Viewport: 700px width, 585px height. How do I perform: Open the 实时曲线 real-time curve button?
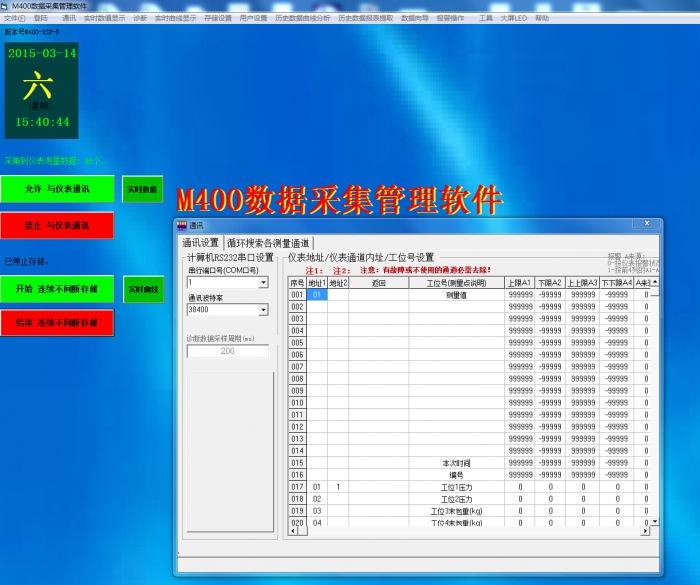click(x=142, y=289)
